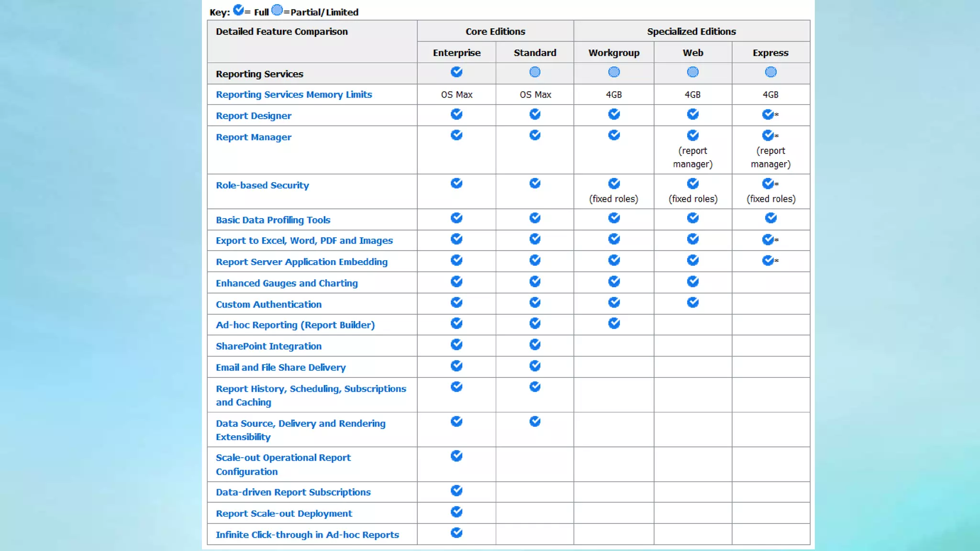The height and width of the screenshot is (551, 980).
Task: Click Express partial circle in Reporting Services row
Action: 770,72
